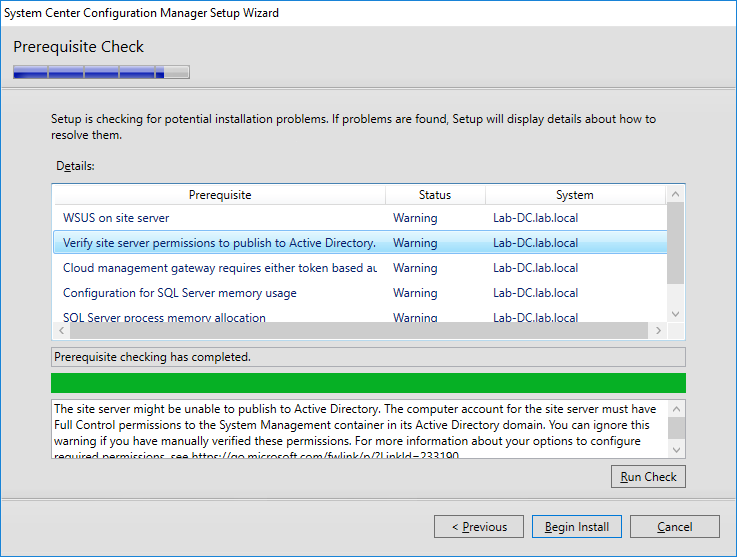The image size is (737, 557).
Task: Go back with the Previous button
Action: pyautogui.click(x=478, y=526)
